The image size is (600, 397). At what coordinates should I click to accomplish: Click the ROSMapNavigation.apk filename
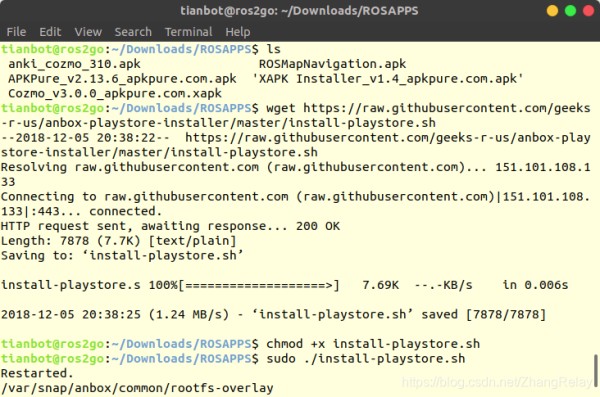coord(333,64)
